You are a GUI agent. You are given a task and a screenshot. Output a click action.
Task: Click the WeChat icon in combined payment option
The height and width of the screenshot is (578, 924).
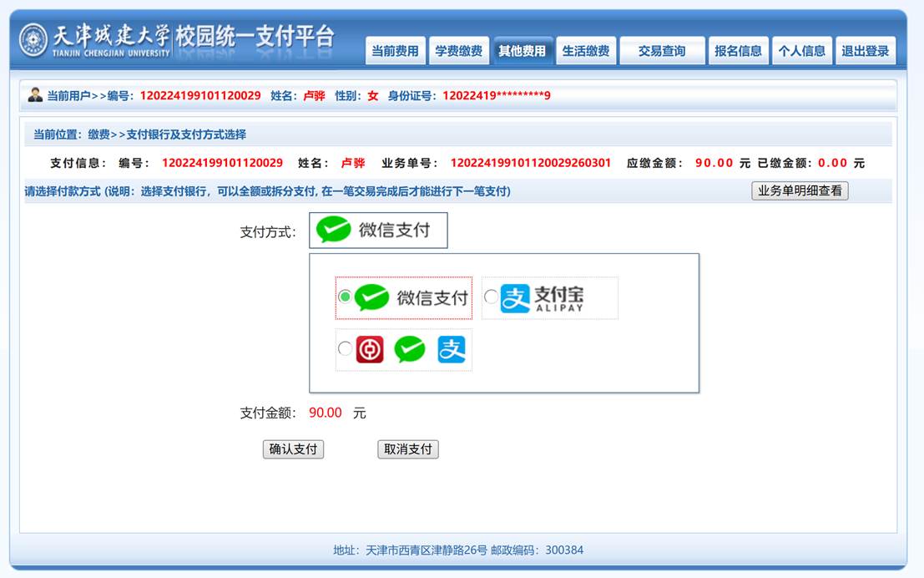[410, 349]
